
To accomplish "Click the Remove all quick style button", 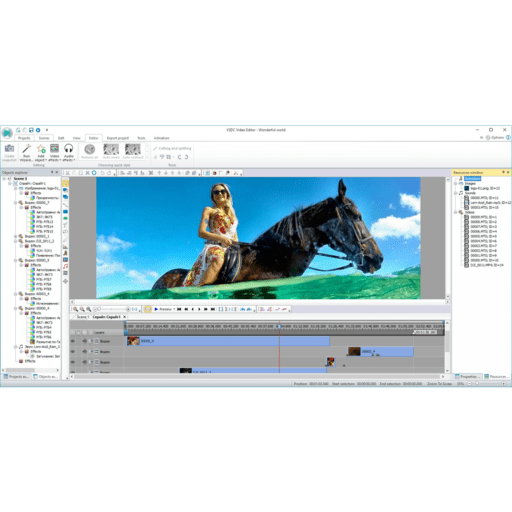I will pyautogui.click(x=90, y=151).
